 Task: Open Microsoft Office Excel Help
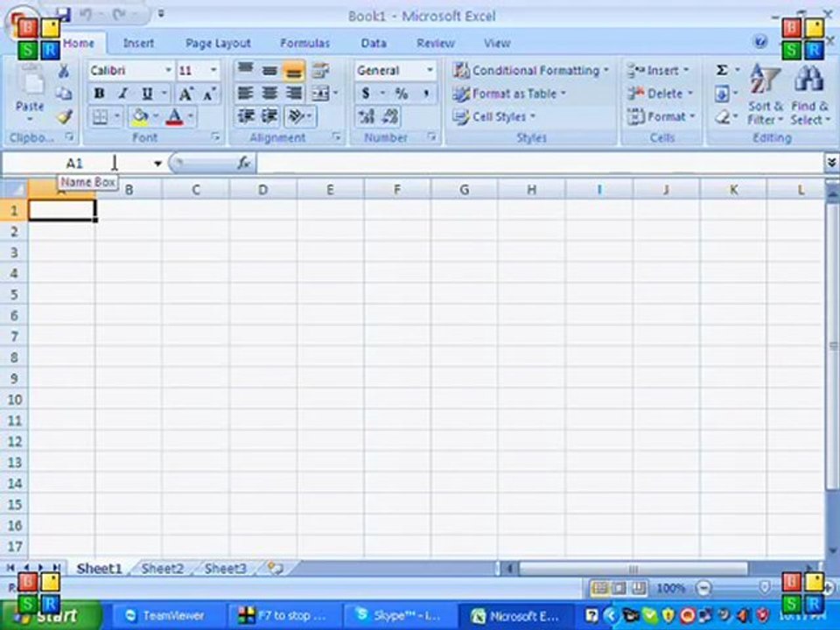click(759, 42)
